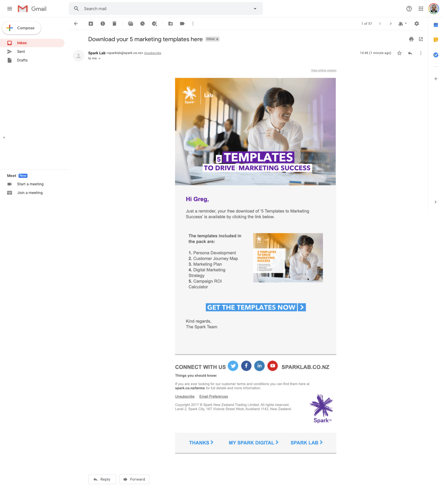The width and height of the screenshot is (443, 504).
Task: Open the Move to folder icon
Action: [x=171, y=24]
